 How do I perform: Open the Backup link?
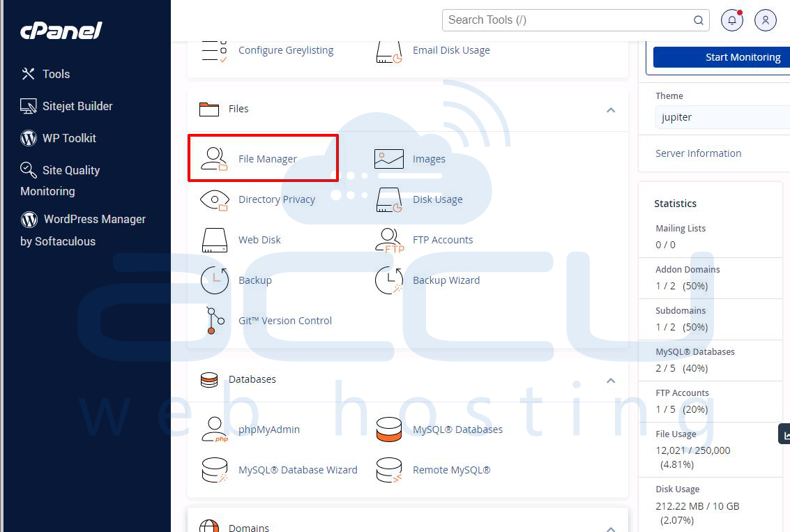tap(255, 280)
